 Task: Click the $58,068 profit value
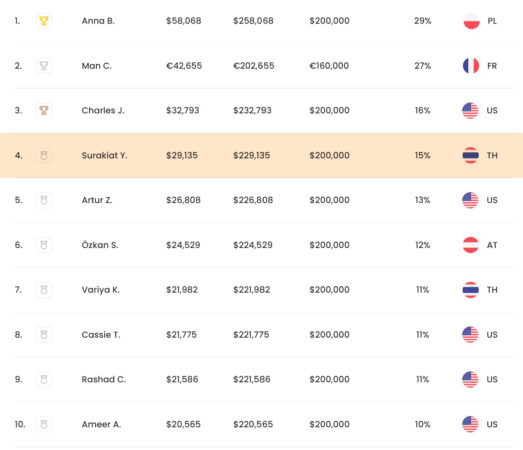(x=184, y=21)
